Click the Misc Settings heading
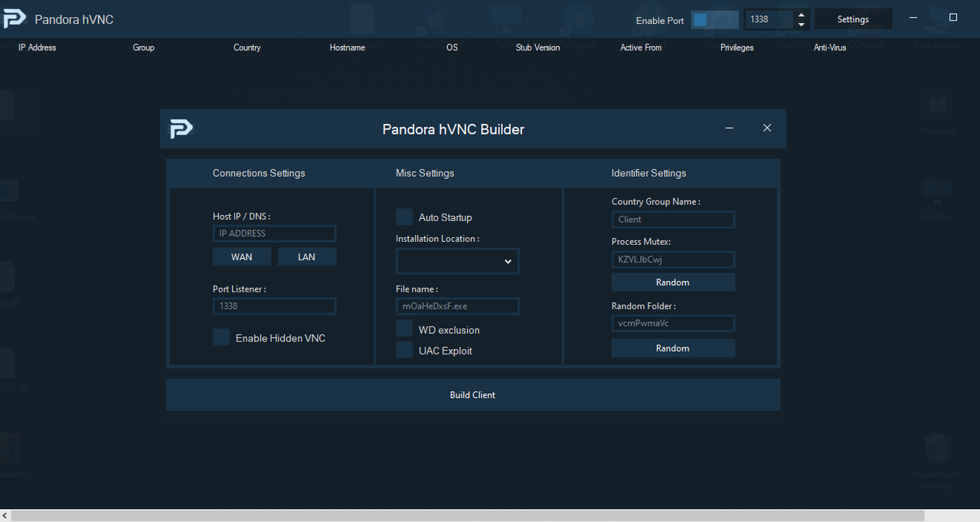 pos(425,173)
